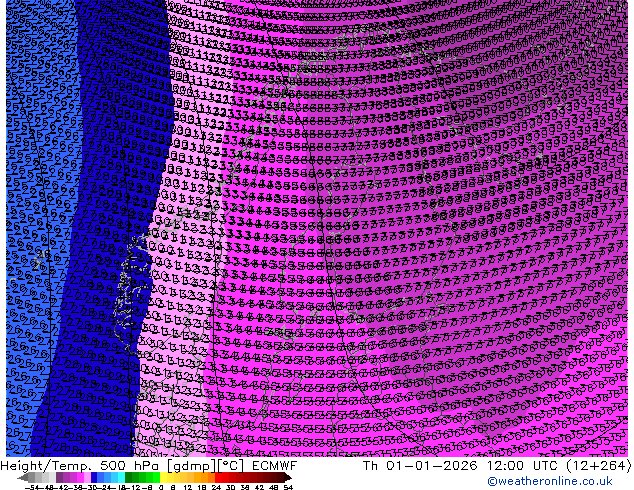This screenshot has width=634, height=490.
Task: Select the light pink legend color swatch
Action: [x=87, y=477]
